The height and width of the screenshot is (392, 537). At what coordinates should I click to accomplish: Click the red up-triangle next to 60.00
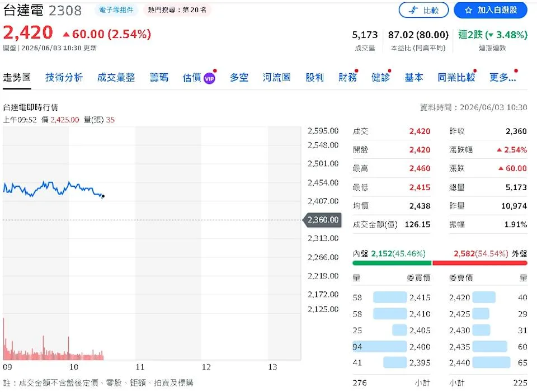66,34
